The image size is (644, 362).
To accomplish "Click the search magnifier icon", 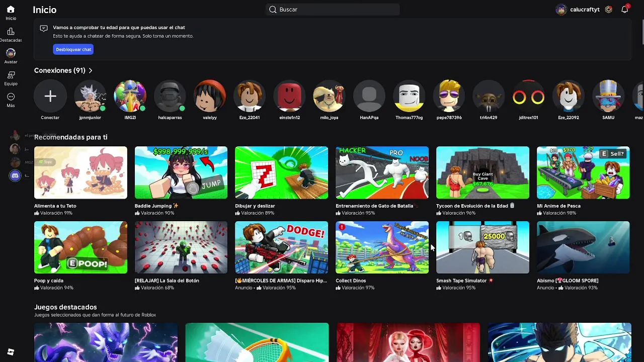I will tap(273, 10).
